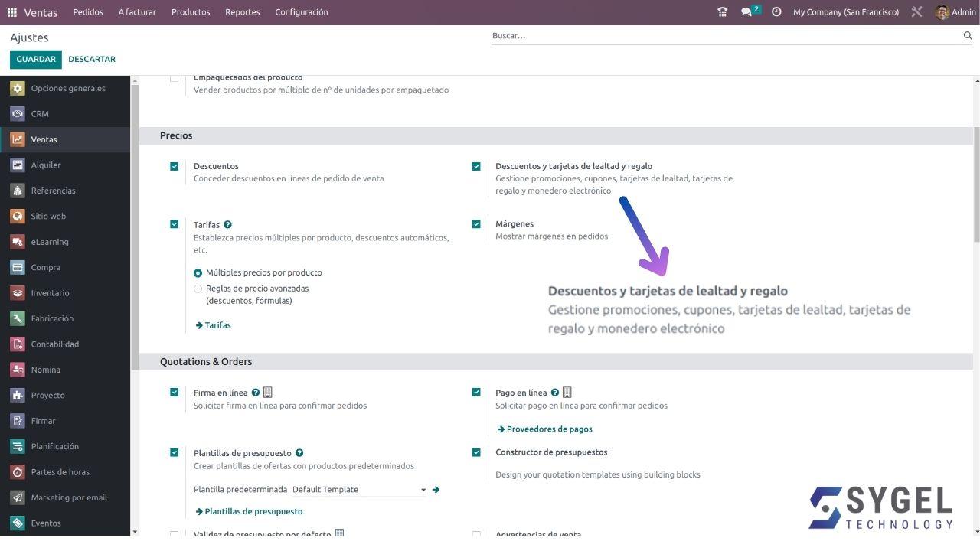Screen dimensions: 980x551
Task: Click the building icon next to Pago en línea
Action: (x=567, y=393)
